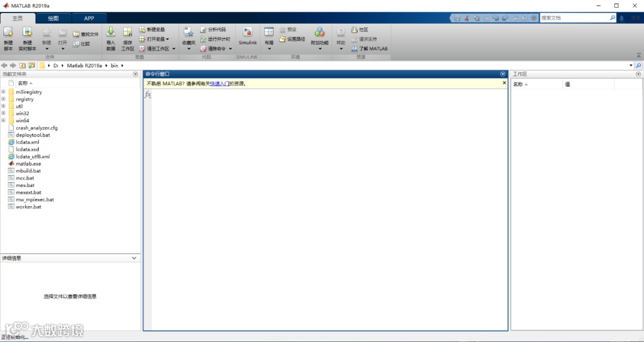The width and height of the screenshot is (644, 342).
Task: Click the Getting Started (快速入门) link
Action: (219, 83)
